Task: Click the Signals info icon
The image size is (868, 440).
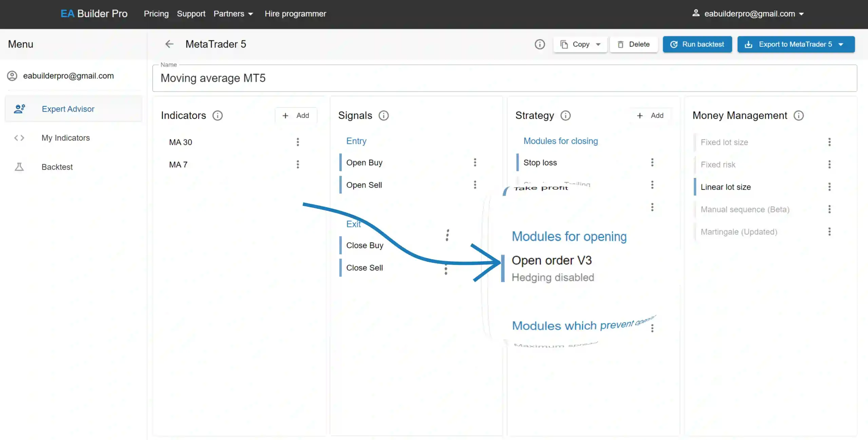Action: click(x=384, y=116)
